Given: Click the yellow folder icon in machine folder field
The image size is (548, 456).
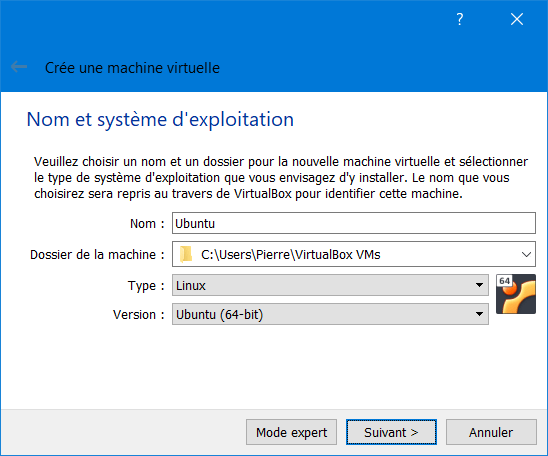Looking at the screenshot, I should (186, 254).
